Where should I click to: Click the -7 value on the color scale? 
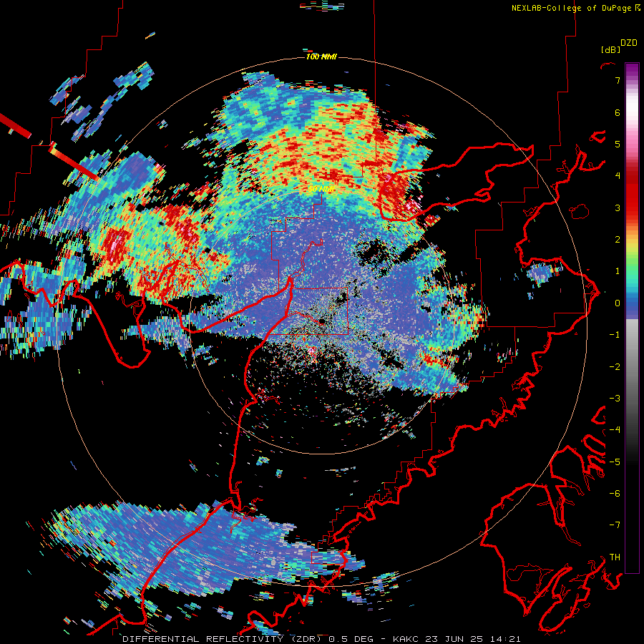coord(615,525)
